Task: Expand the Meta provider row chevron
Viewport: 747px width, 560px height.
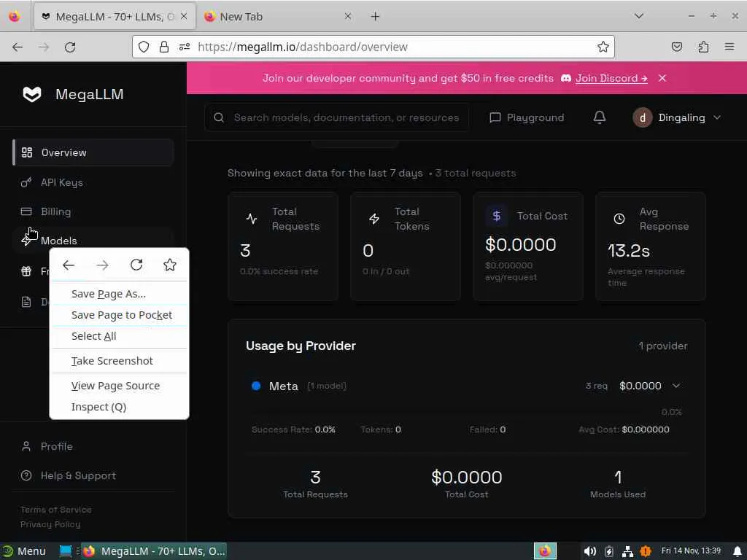Action: pyautogui.click(x=676, y=386)
